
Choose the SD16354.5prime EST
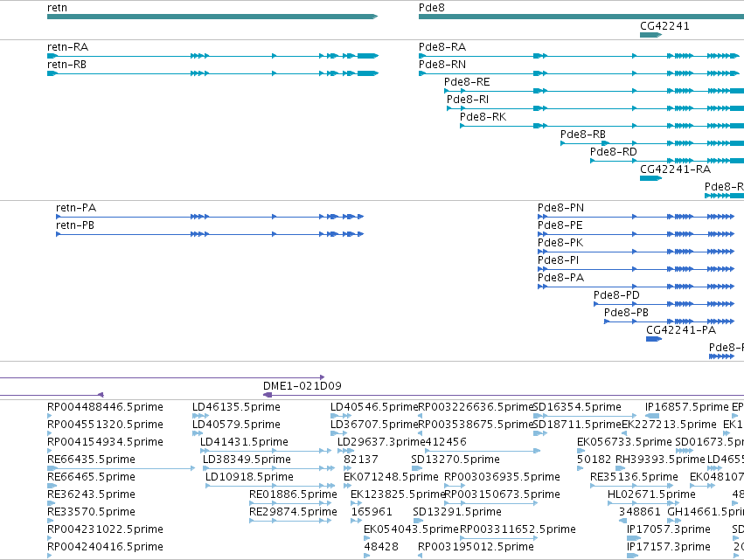578,407
